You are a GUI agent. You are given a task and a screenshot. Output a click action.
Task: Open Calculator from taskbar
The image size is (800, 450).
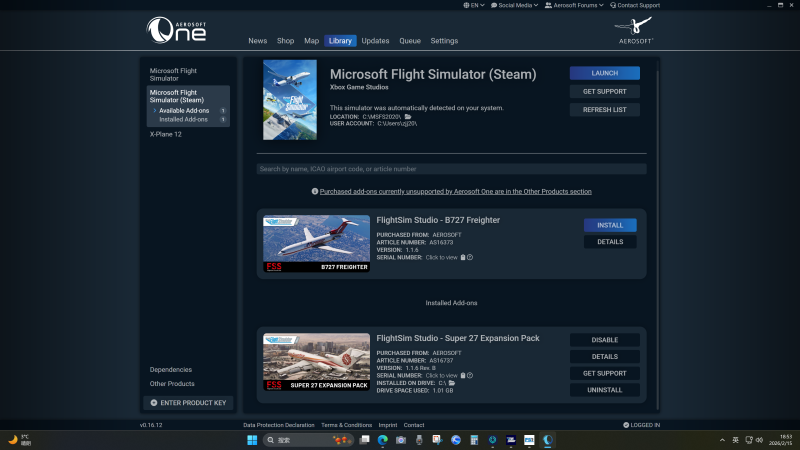pyautogui.click(x=474, y=440)
